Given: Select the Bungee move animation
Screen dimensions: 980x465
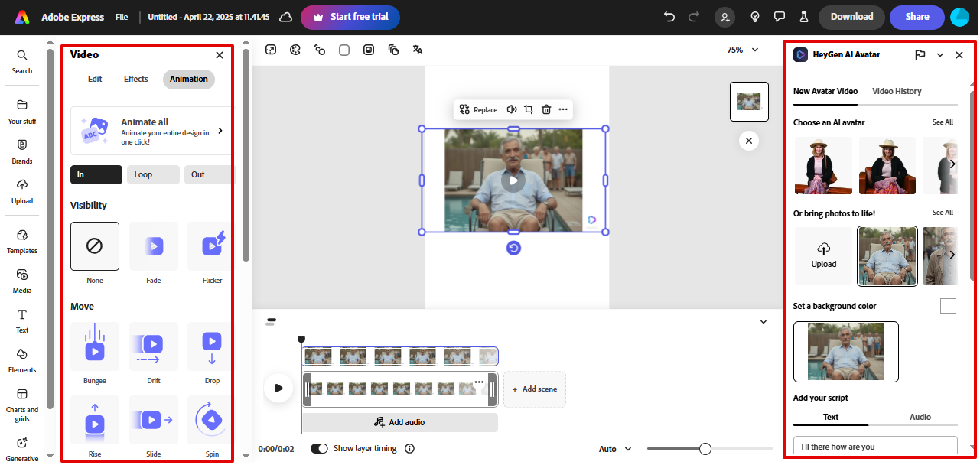Looking at the screenshot, I should [94, 346].
